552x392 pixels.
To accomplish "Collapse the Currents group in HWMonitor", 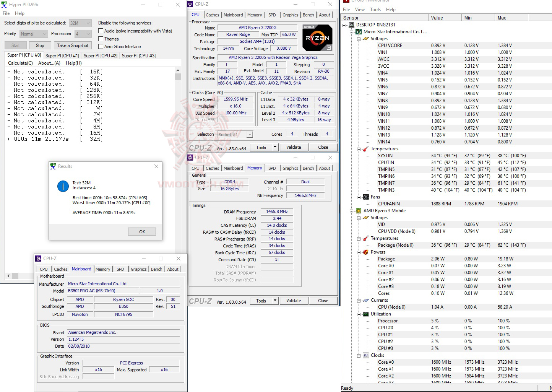I will [x=359, y=300].
